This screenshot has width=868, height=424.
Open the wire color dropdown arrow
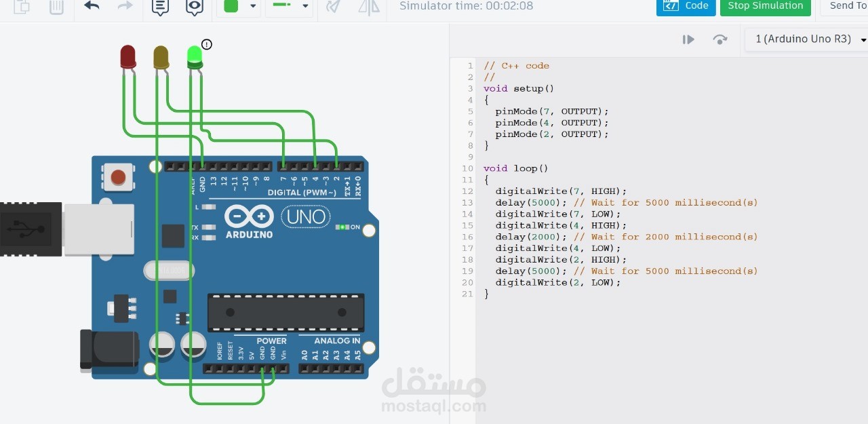click(x=253, y=6)
